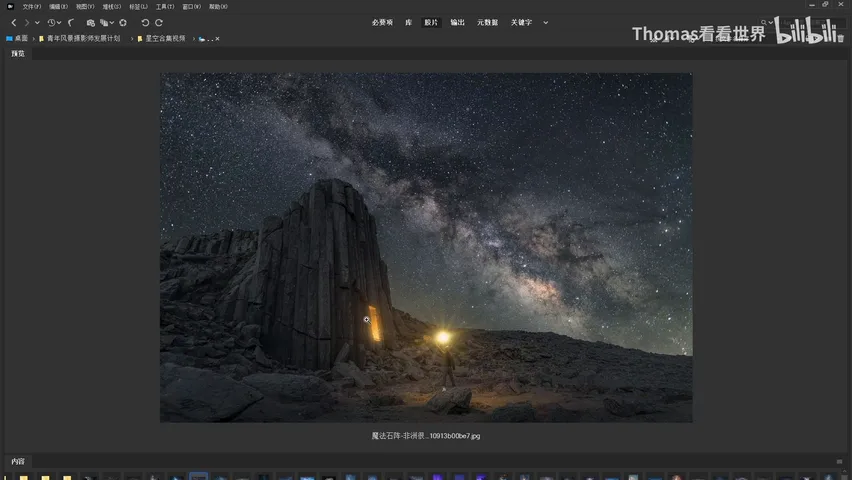
Task: Go back to previous folder
Action: click(x=14, y=23)
